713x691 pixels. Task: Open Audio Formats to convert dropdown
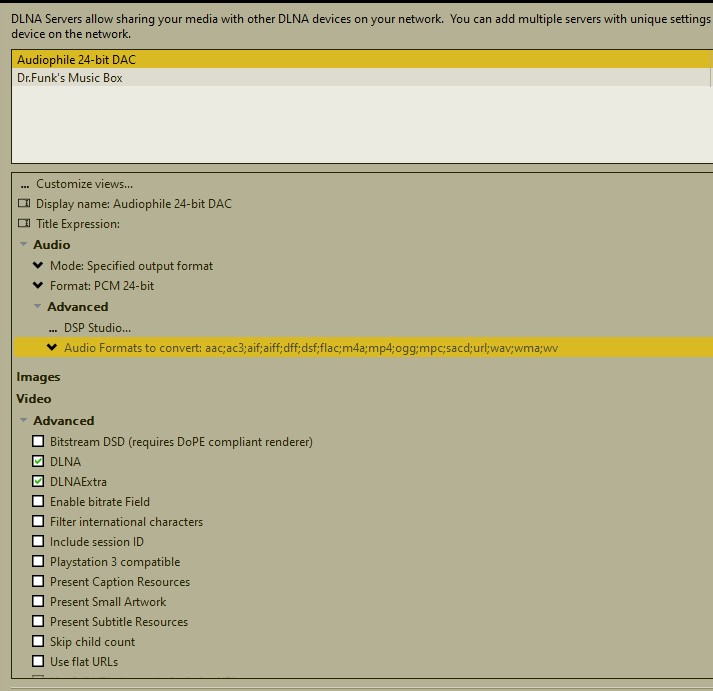[52, 348]
